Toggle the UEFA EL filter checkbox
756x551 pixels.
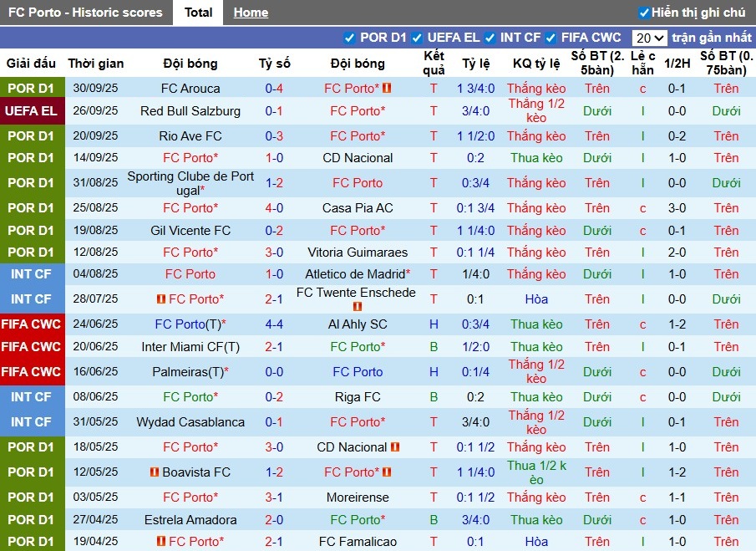click(x=417, y=38)
